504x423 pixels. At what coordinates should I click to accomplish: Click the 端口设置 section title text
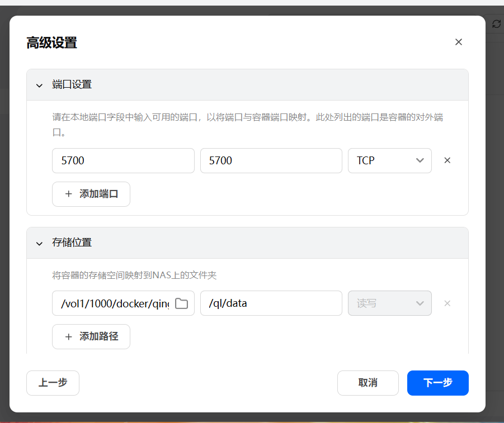(72, 85)
